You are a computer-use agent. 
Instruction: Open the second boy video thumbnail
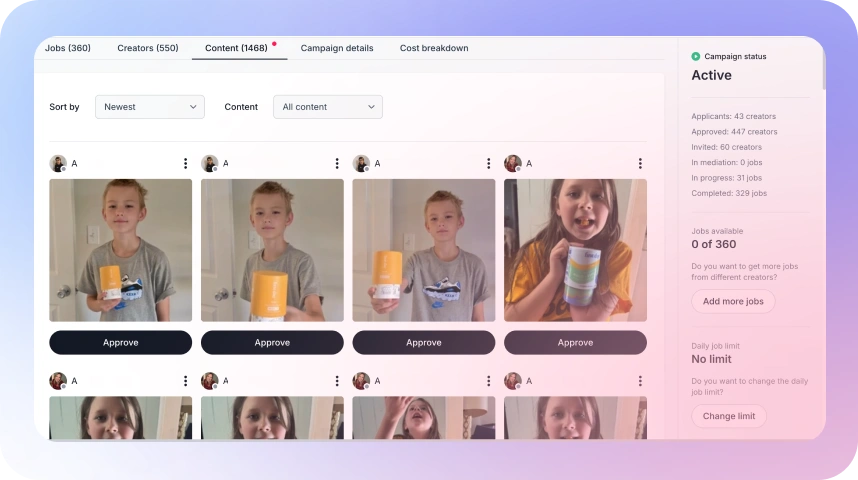pos(272,250)
